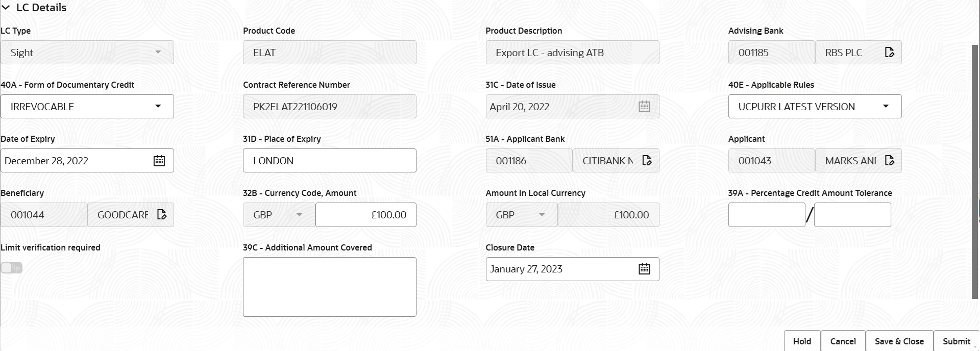Enable the Limit verification required toggle
This screenshot has height=351, width=980.
tap(12, 267)
